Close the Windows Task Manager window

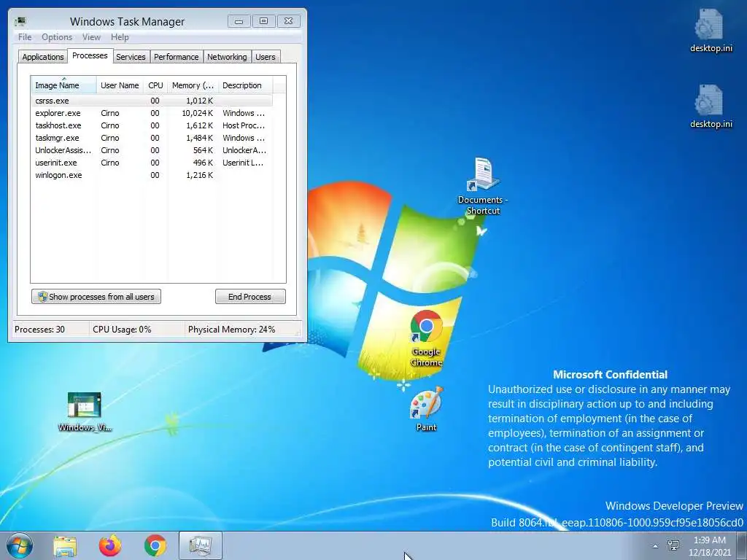[x=288, y=21]
